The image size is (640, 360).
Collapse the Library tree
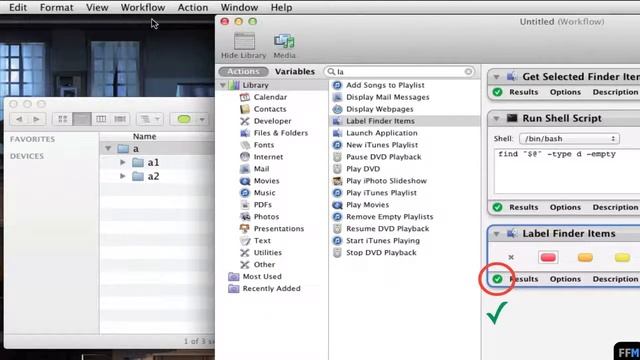pos(223,85)
